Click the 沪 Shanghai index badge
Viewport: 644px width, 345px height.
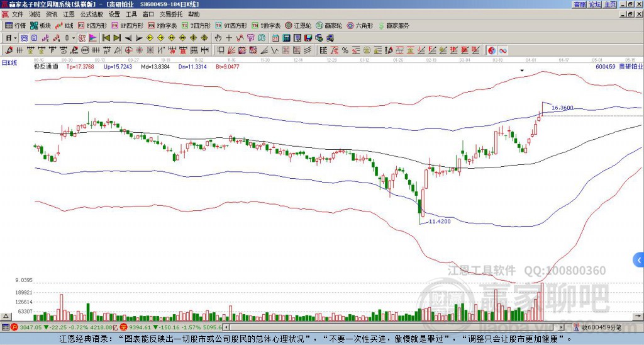click(x=14, y=327)
